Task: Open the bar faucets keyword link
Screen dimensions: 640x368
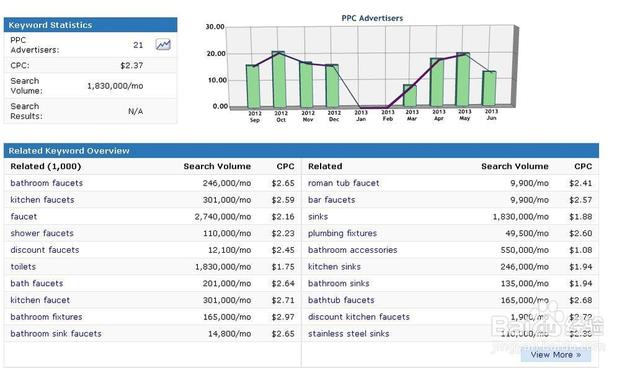Action: tap(331, 200)
